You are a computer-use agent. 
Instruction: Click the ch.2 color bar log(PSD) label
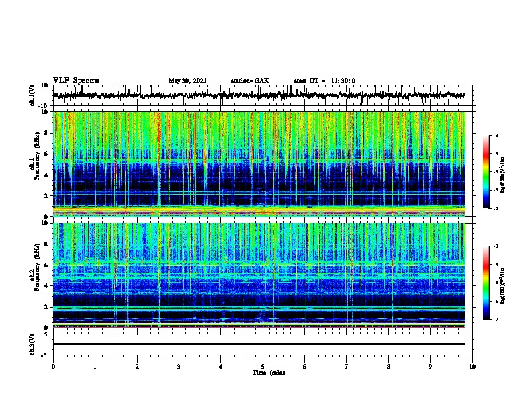(503, 285)
